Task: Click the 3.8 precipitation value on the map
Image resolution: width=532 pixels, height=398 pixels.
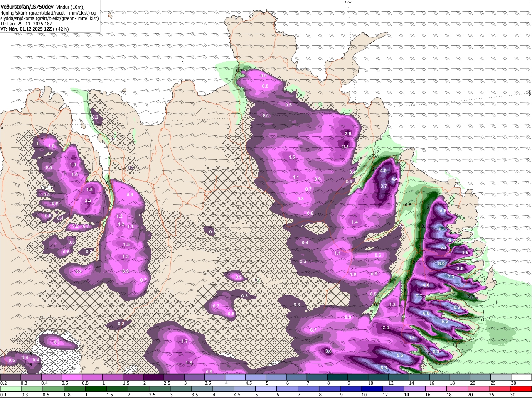Action: coord(465,252)
